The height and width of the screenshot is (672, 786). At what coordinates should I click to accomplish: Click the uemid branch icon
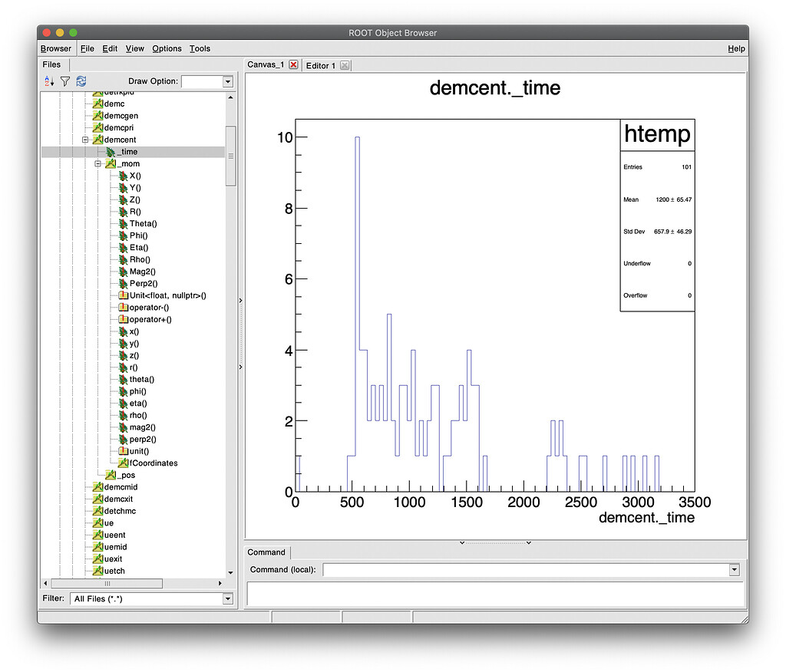(98, 547)
